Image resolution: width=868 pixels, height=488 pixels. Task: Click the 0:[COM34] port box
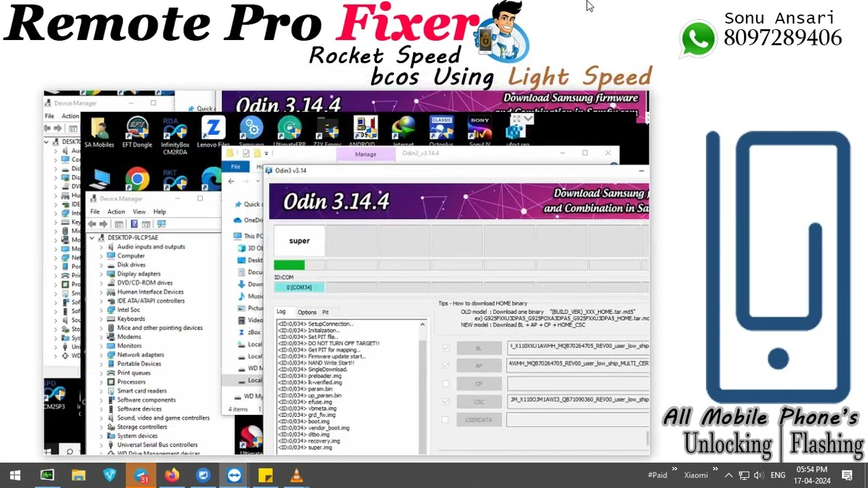click(299, 287)
